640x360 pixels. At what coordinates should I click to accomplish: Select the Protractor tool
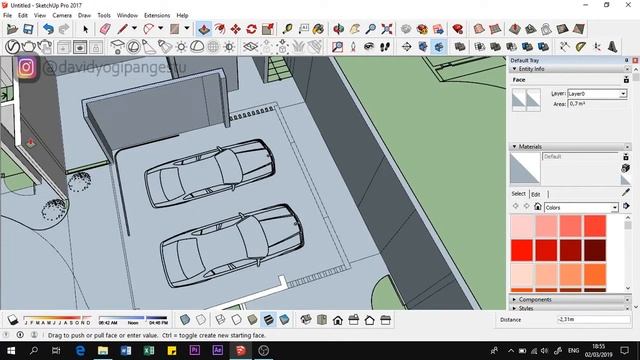(580, 47)
